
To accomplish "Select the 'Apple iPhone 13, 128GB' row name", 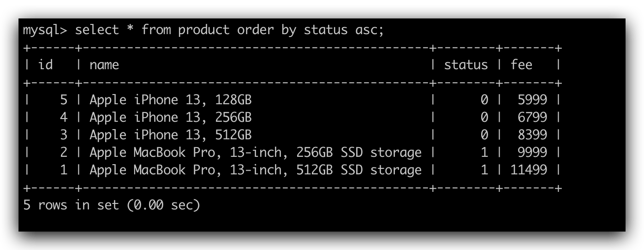I will (x=171, y=100).
